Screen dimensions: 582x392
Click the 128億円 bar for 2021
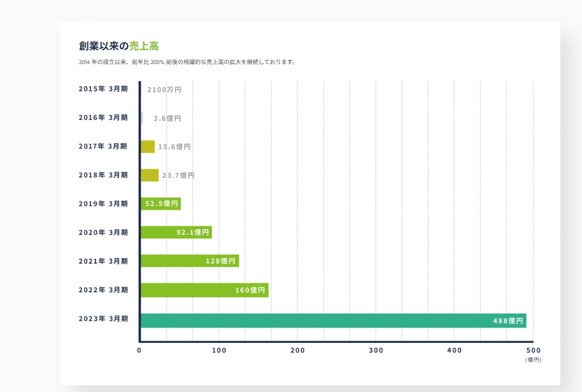click(190, 261)
